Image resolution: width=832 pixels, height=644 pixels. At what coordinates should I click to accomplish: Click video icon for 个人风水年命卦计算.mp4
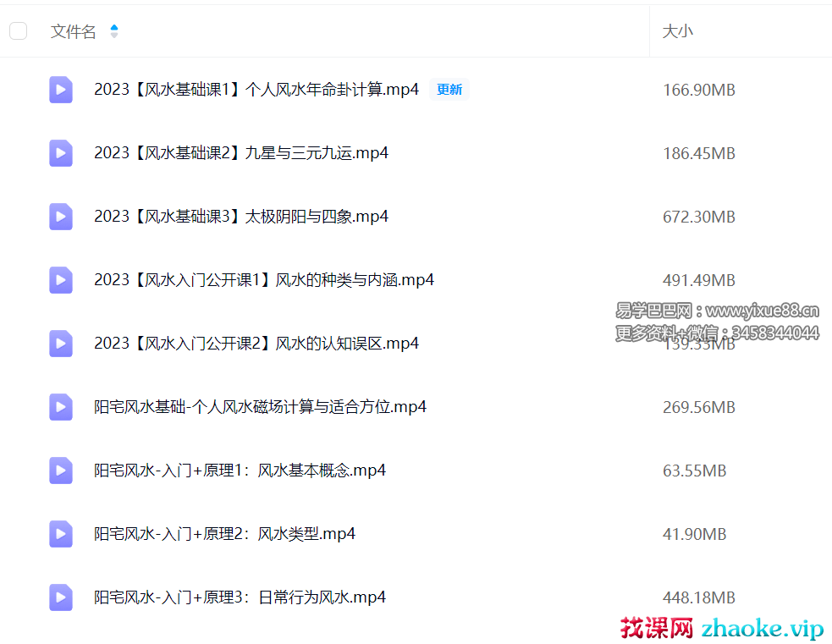(x=60, y=90)
